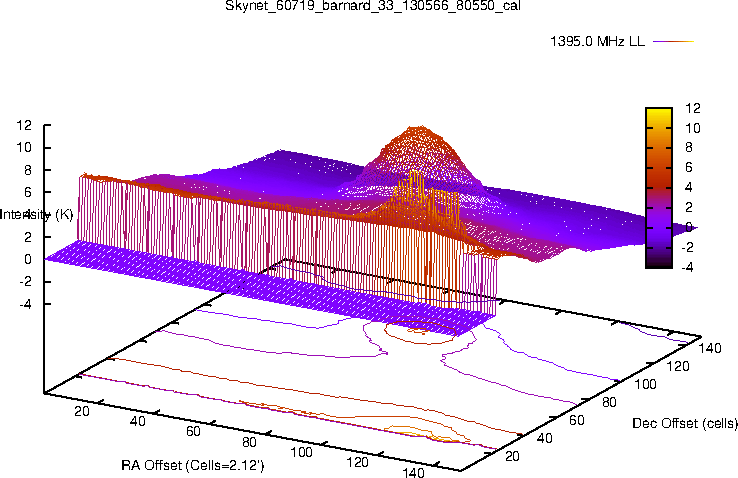
Task: Click the RA Offset tick label 140
Action: pos(413,472)
